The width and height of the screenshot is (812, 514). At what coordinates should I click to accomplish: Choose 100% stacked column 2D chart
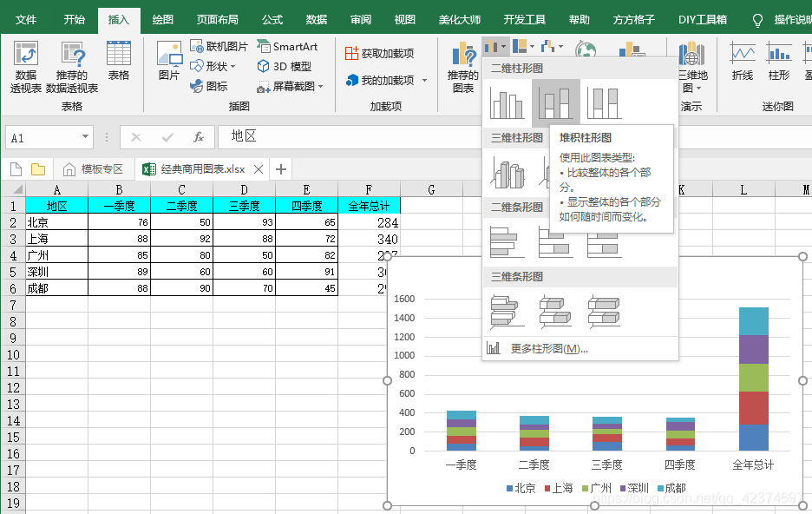(605, 103)
